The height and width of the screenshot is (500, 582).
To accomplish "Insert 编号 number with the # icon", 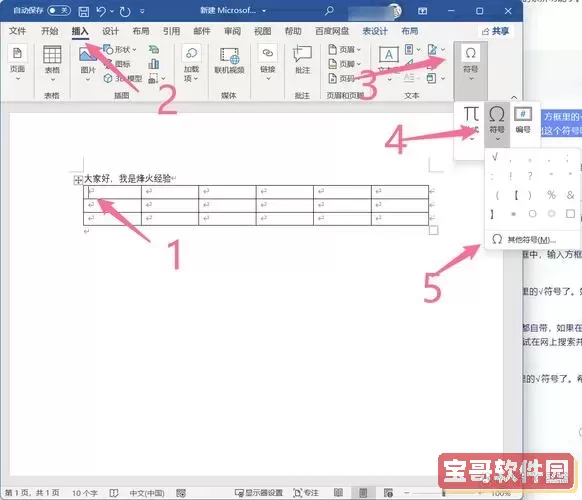I will pyautogui.click(x=523, y=120).
